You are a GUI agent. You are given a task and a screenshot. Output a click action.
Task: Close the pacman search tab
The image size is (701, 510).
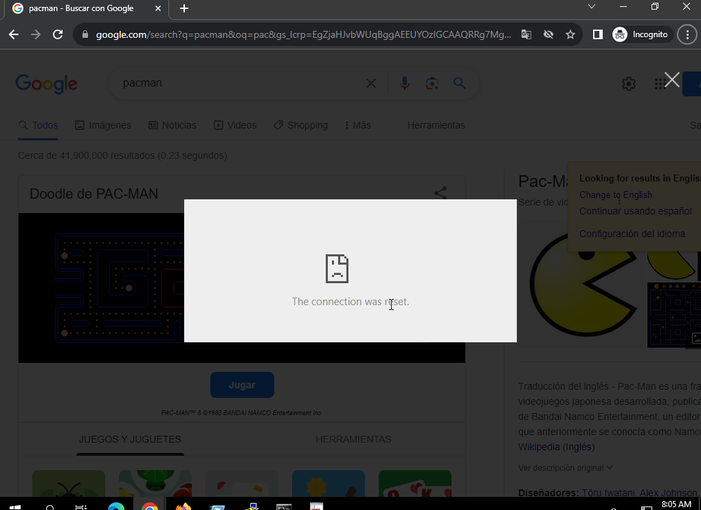pyautogui.click(x=158, y=8)
